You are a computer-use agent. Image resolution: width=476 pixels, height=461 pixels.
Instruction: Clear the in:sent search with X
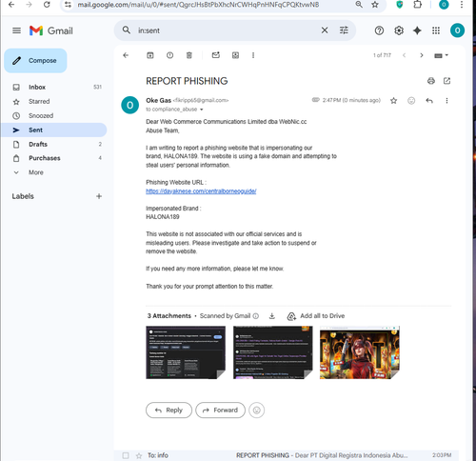325,30
